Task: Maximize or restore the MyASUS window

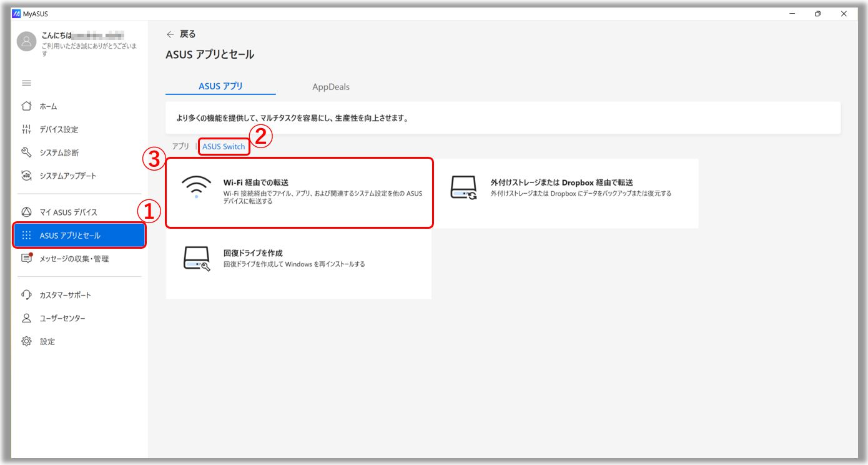Action: (818, 14)
